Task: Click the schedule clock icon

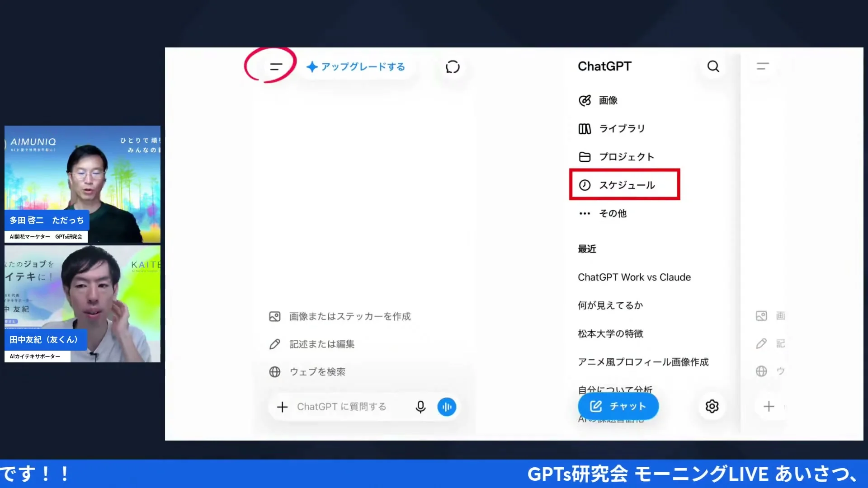Action: tap(585, 185)
